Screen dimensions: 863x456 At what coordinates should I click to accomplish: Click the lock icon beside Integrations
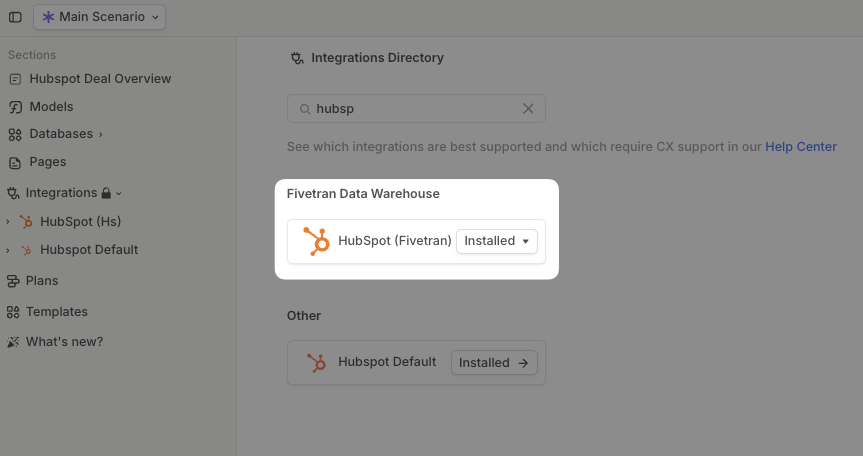coord(106,193)
